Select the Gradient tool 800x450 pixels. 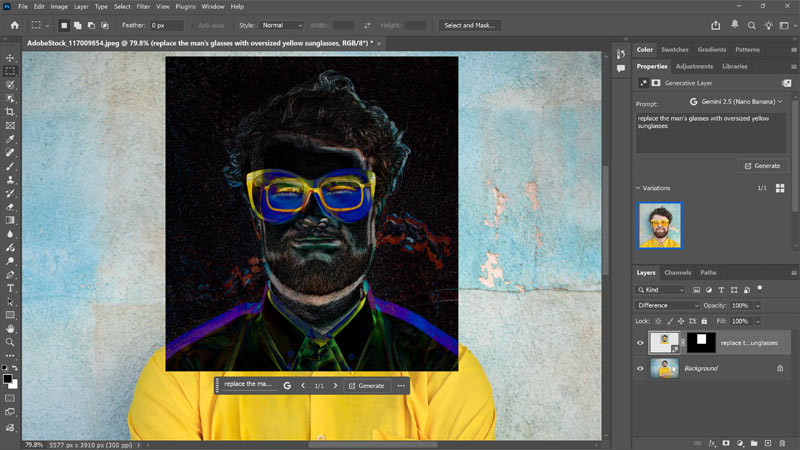[x=10, y=220]
